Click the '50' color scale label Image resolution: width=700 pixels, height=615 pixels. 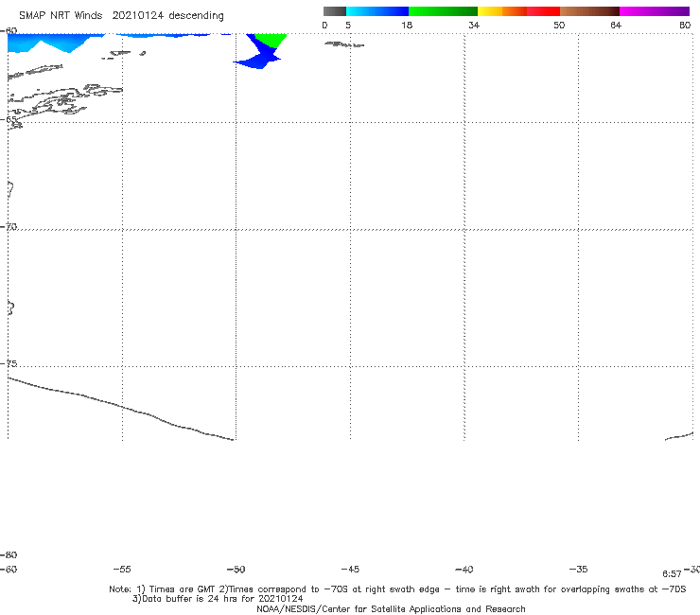[x=559, y=25]
